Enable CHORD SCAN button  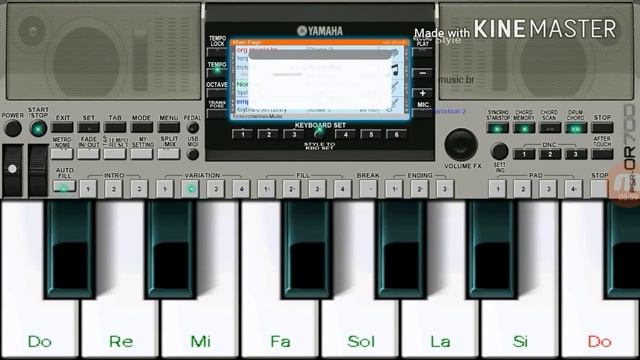coord(550,128)
